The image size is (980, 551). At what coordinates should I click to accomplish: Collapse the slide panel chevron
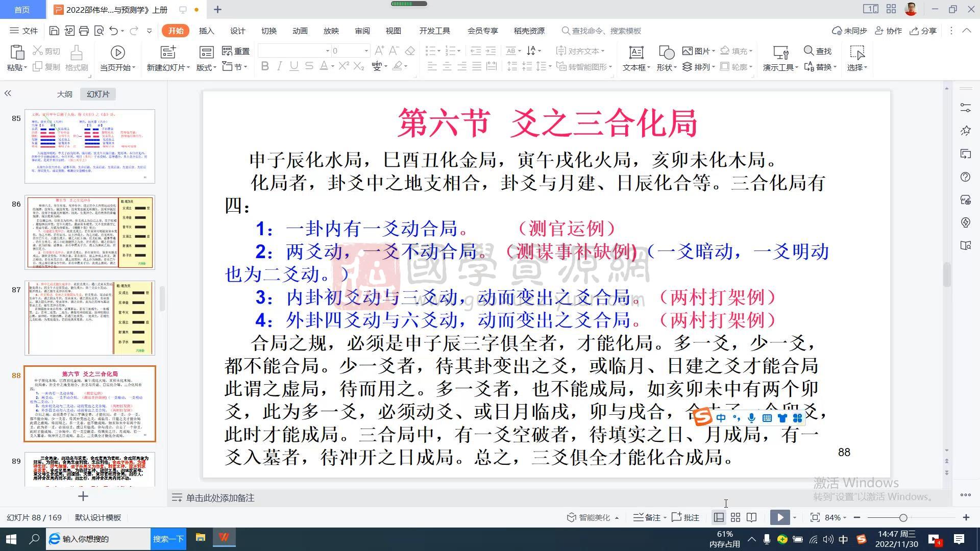[8, 93]
